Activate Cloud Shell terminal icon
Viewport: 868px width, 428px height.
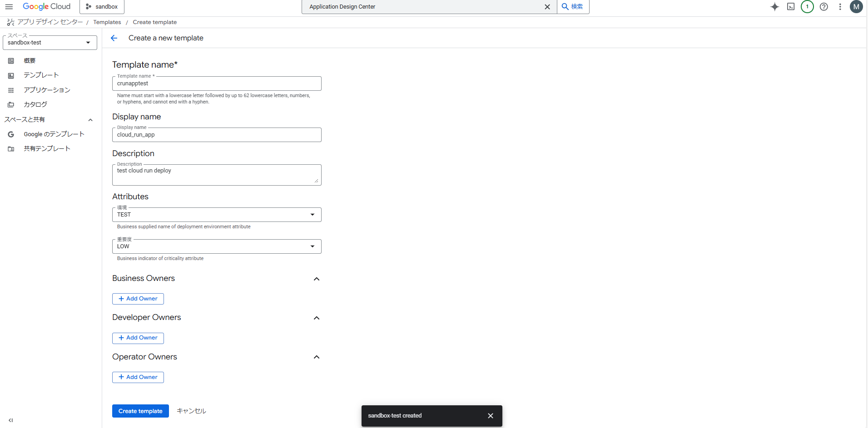[x=791, y=7]
